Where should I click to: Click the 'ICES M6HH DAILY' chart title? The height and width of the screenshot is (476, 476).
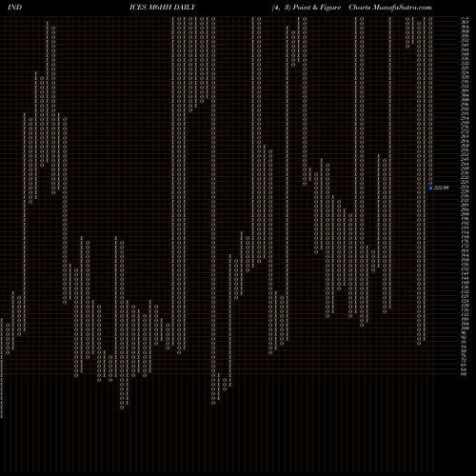pos(163,8)
